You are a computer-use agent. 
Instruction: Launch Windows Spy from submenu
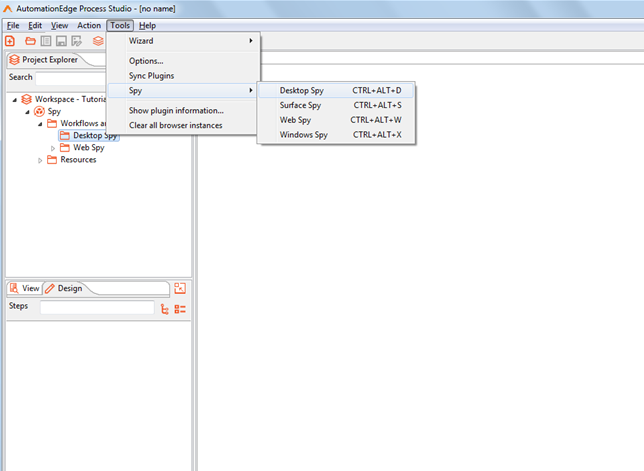tap(336, 135)
